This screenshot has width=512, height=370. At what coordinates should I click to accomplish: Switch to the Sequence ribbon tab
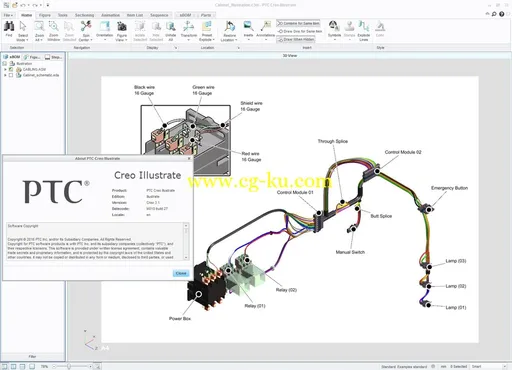pos(159,15)
